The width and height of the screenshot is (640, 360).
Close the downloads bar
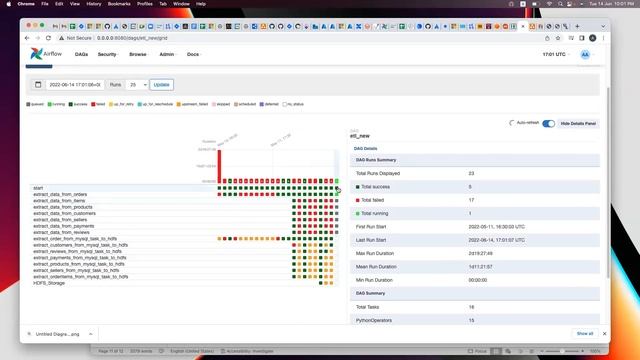[x=604, y=333]
